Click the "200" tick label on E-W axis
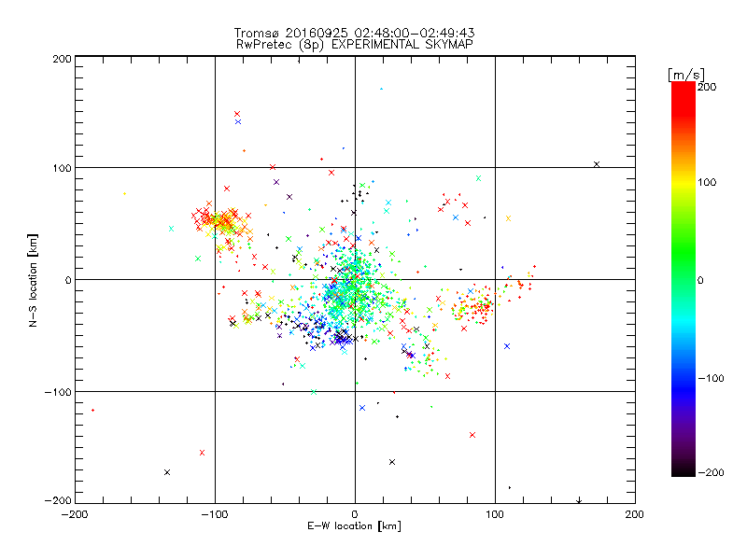The image size is (747, 560). (x=635, y=515)
